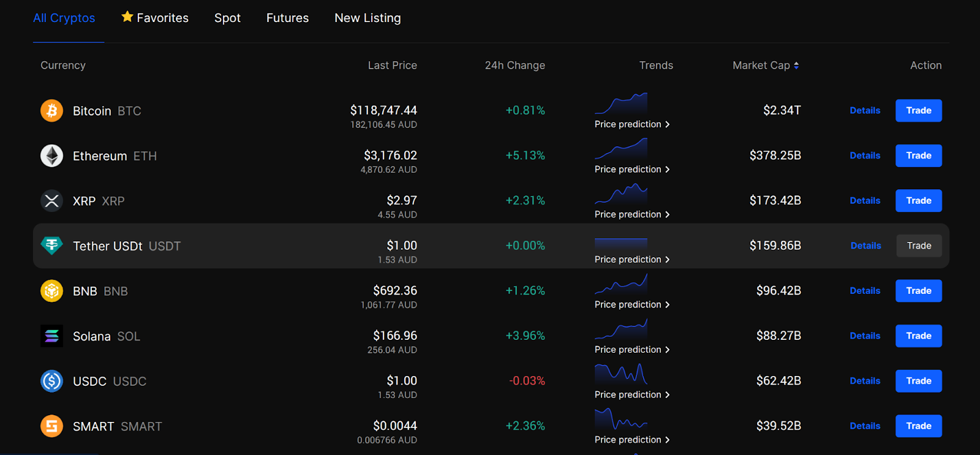Trade Bitcoin button
980x455 pixels.
pyautogui.click(x=919, y=111)
